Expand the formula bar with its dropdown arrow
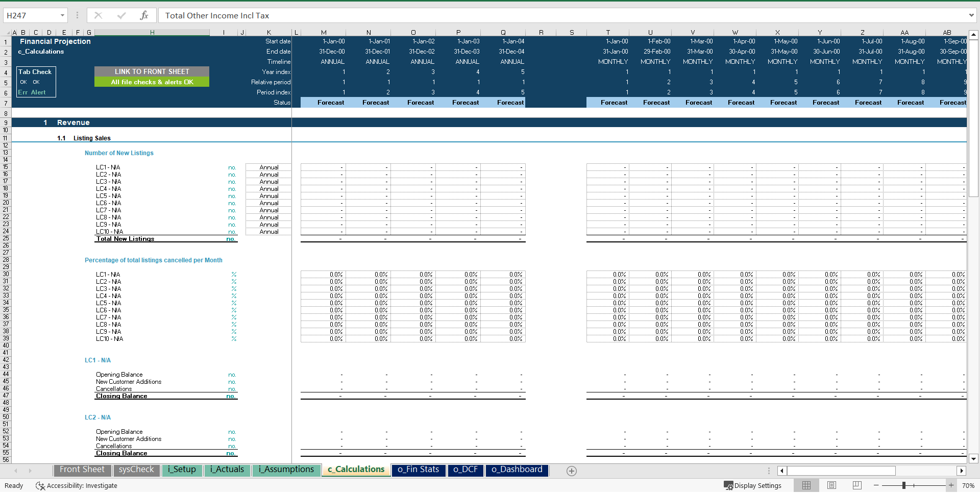This screenshot has height=493, width=980. pyautogui.click(x=971, y=15)
